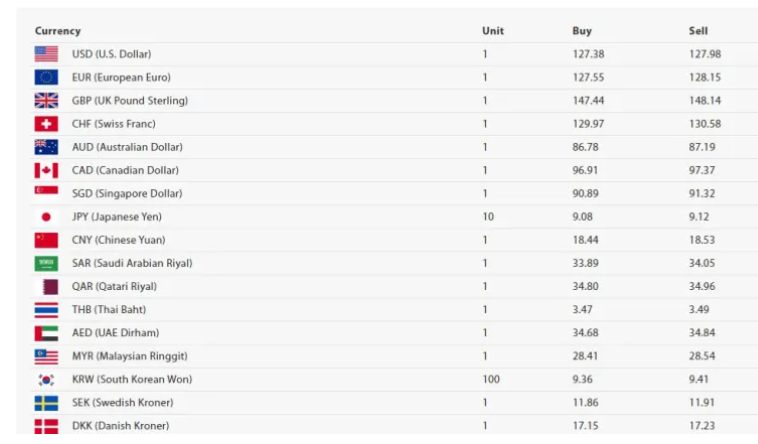Click the Swedish flag icon
The height and width of the screenshot is (444, 758).
[x=46, y=403]
